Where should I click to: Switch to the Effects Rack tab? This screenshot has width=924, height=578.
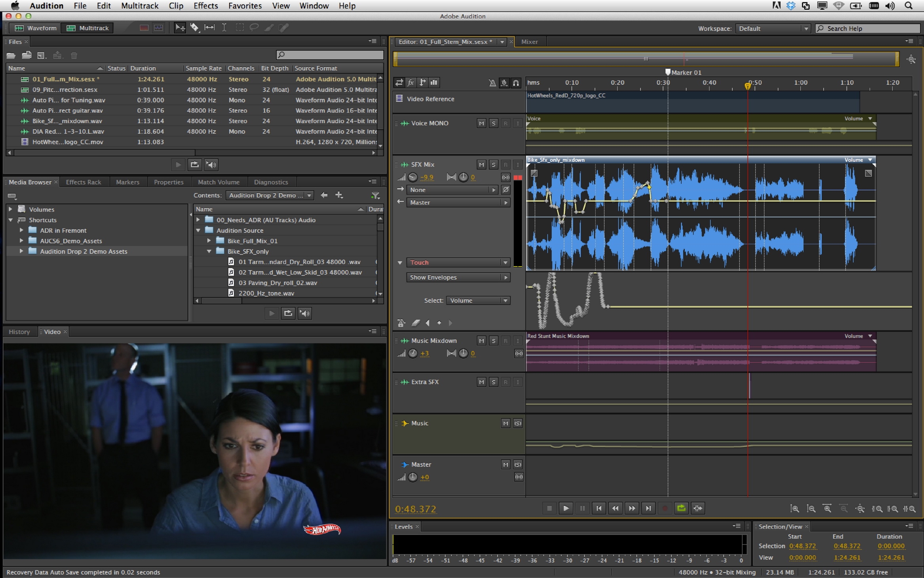[x=83, y=182]
